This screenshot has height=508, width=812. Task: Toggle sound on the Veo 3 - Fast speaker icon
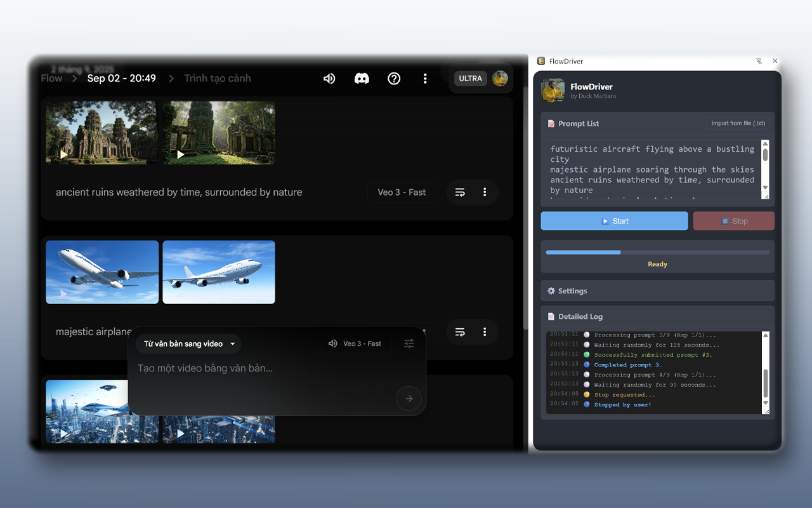coord(332,344)
